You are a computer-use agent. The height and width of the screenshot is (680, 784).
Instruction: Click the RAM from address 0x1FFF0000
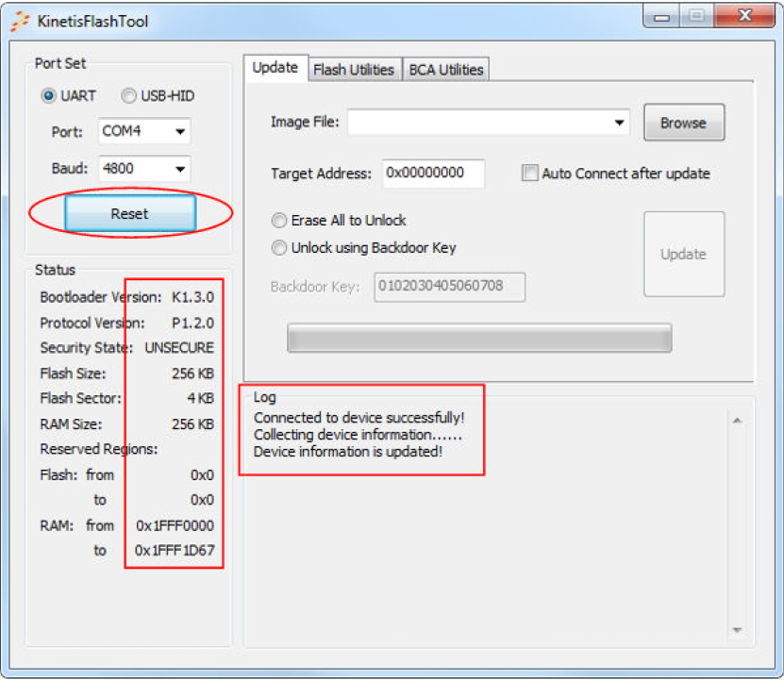(175, 526)
